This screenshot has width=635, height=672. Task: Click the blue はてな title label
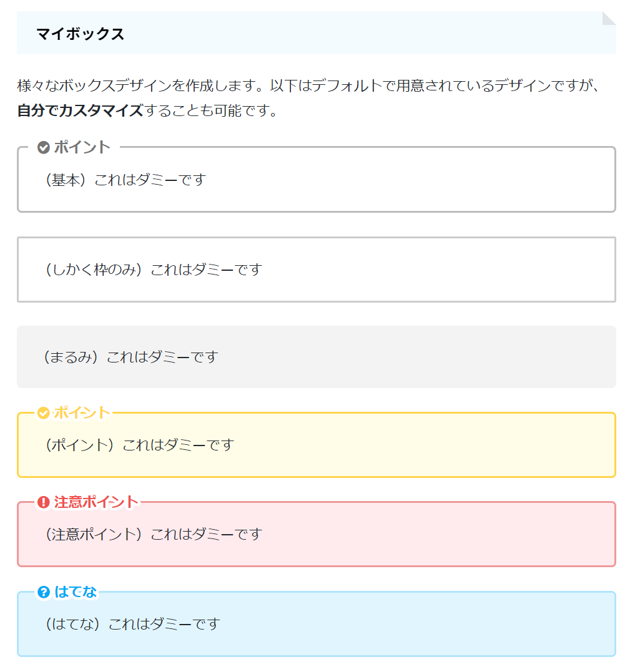[76, 592]
